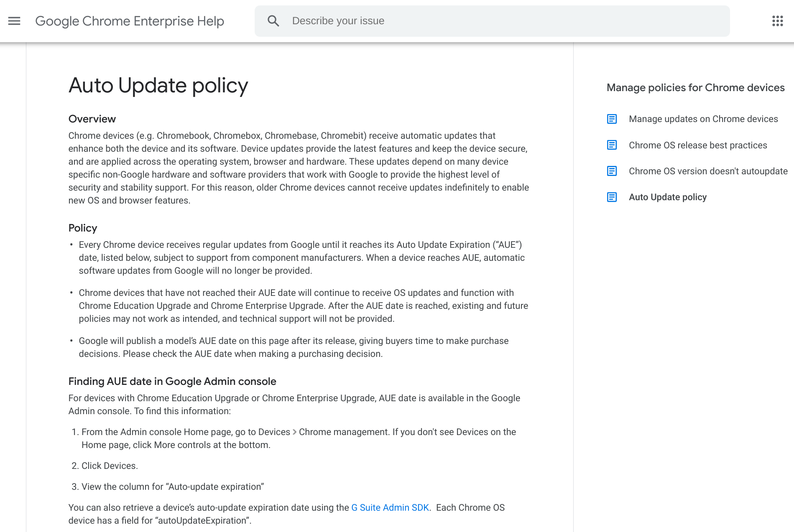Image resolution: width=794 pixels, height=532 pixels.
Task: Open Chrome OS version doesn't autoupdate article
Action: [708, 171]
